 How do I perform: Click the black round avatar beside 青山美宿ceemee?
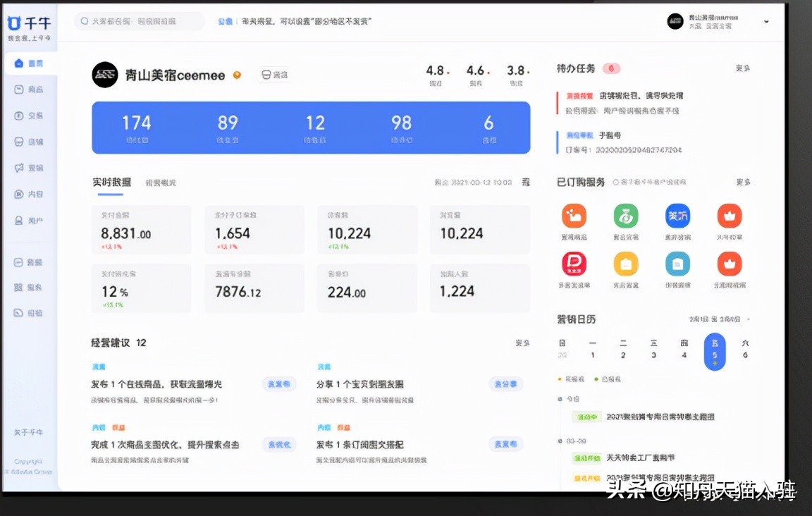104,75
